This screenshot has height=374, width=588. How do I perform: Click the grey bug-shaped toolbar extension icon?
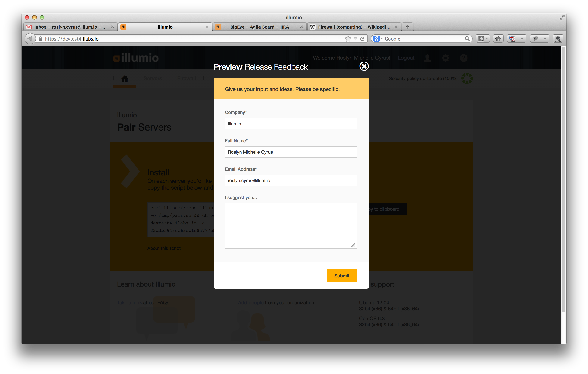point(535,39)
